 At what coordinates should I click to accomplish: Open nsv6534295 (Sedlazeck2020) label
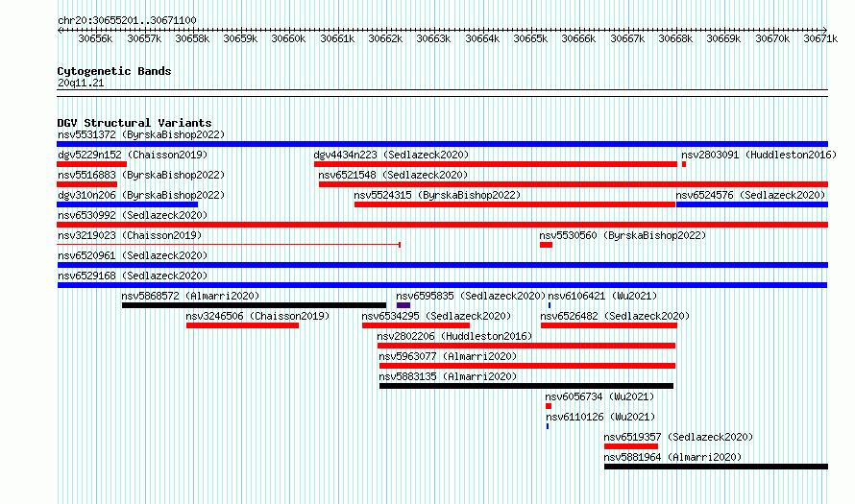tap(436, 316)
